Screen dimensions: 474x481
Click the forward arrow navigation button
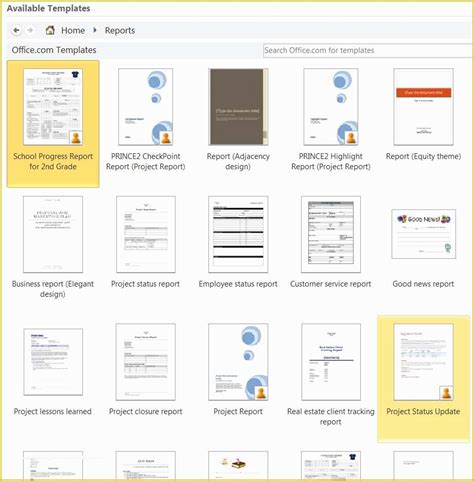pos(30,30)
